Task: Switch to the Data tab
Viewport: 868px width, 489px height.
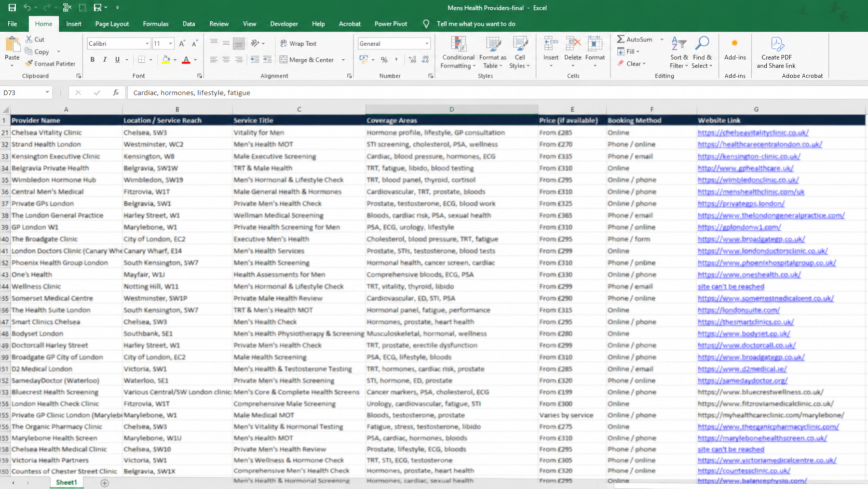Action: [188, 24]
